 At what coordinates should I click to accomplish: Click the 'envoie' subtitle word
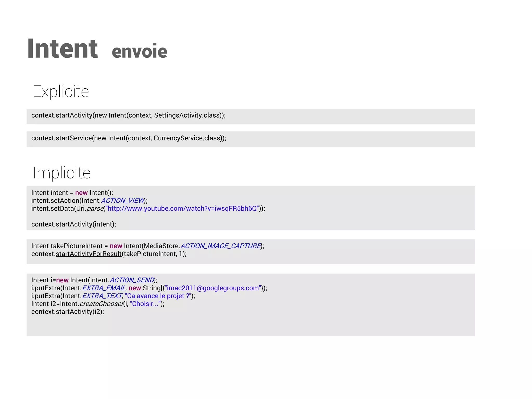[139, 51]
